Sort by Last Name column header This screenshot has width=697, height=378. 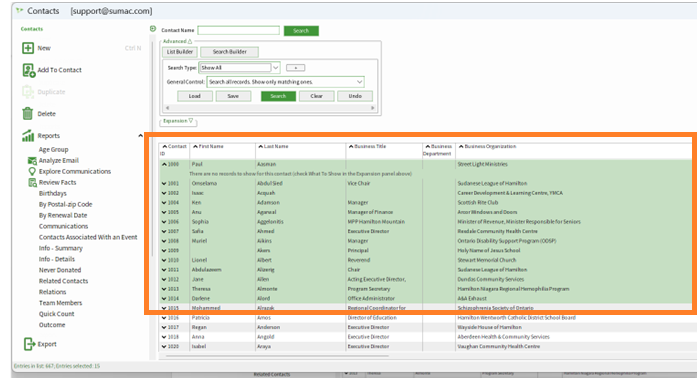click(300, 150)
